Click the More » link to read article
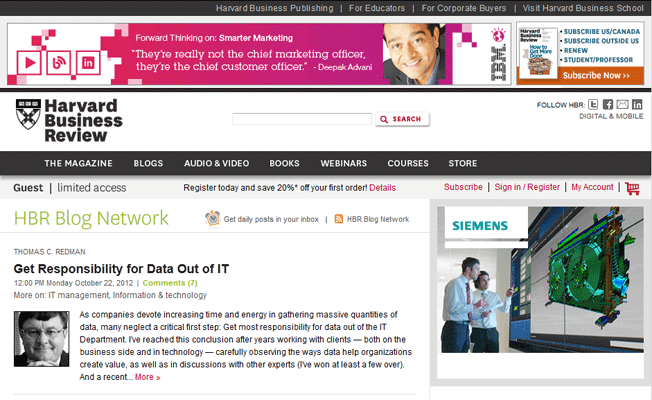 (x=148, y=377)
